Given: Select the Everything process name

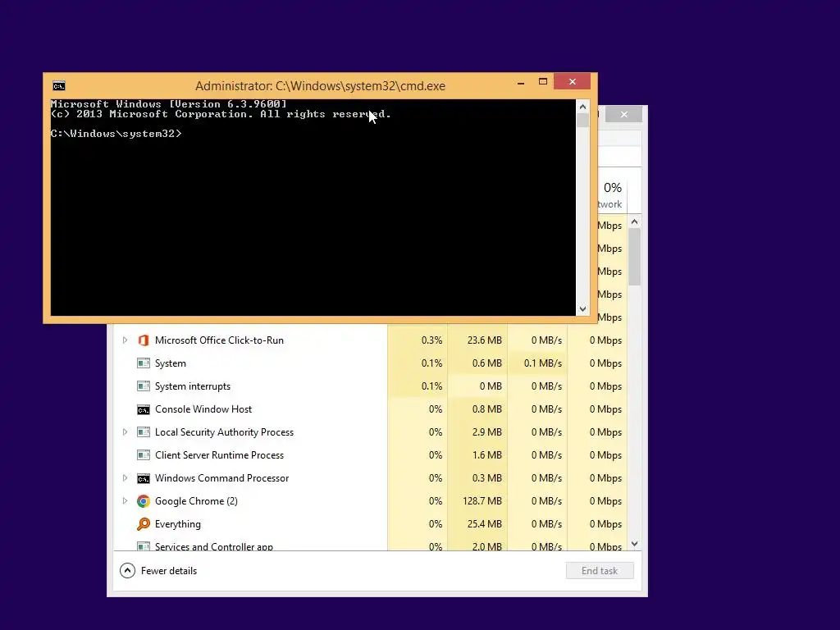Looking at the screenshot, I should [x=178, y=524].
